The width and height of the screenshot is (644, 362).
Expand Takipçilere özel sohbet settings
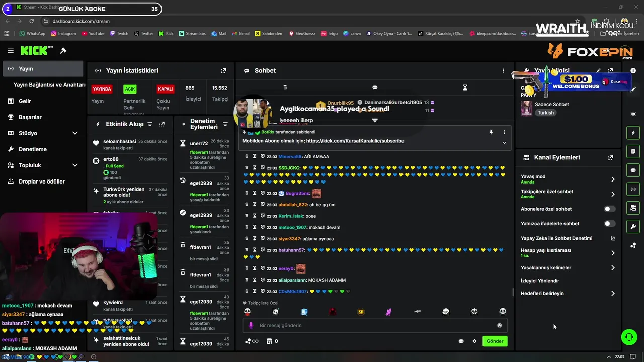click(613, 194)
